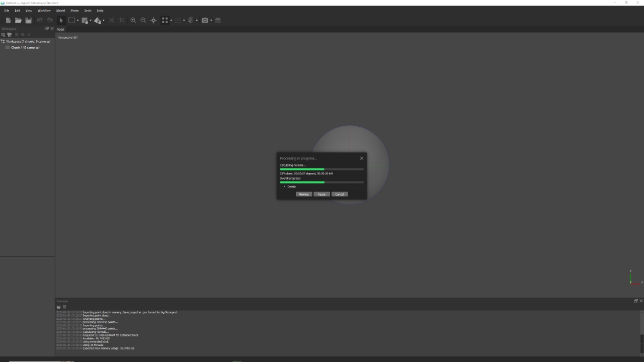This screenshot has height=362, width=644.
Task: Open the Tools menu
Action: pyautogui.click(x=88, y=11)
